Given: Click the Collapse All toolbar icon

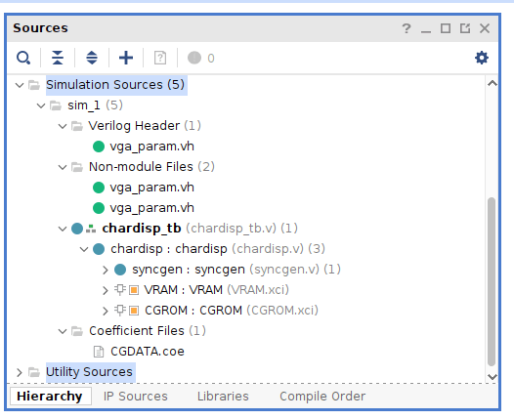Looking at the screenshot, I should 58,58.
